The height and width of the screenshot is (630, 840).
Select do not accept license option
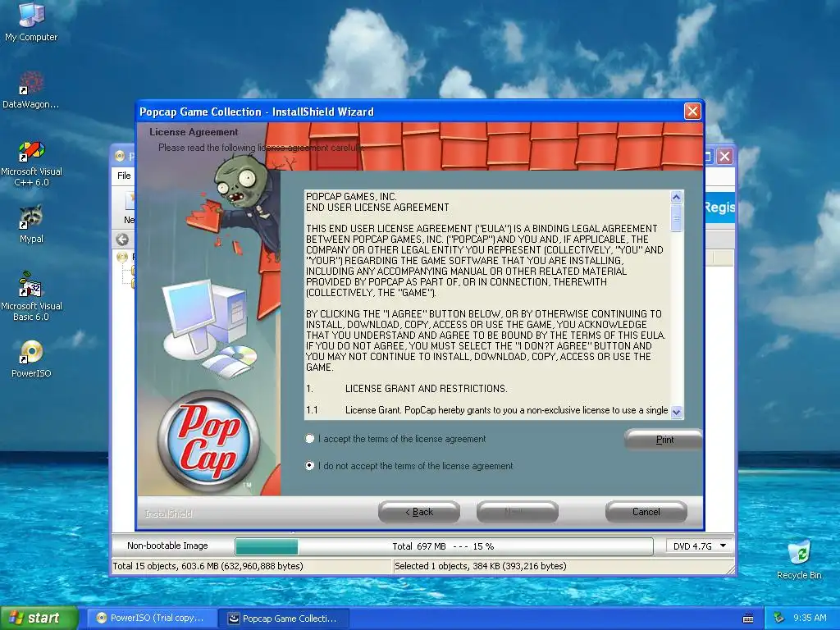click(309, 466)
